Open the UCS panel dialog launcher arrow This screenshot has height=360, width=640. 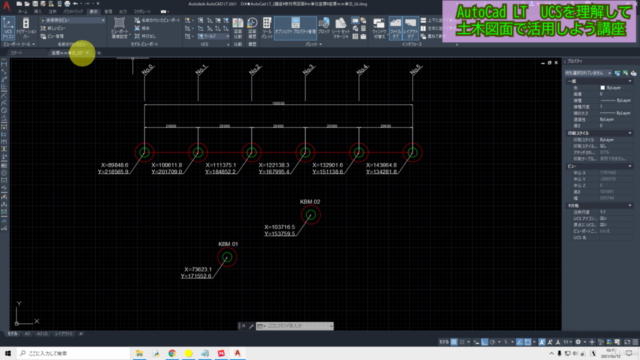pos(228,44)
